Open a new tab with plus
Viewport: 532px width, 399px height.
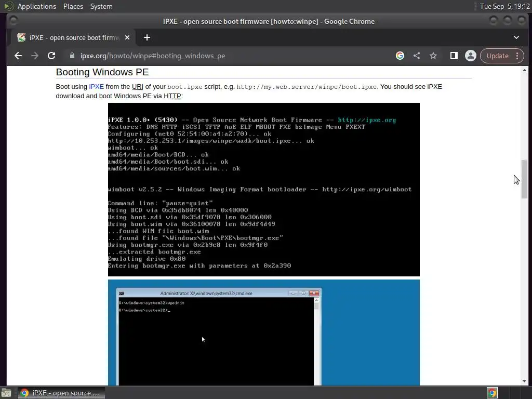(x=147, y=37)
